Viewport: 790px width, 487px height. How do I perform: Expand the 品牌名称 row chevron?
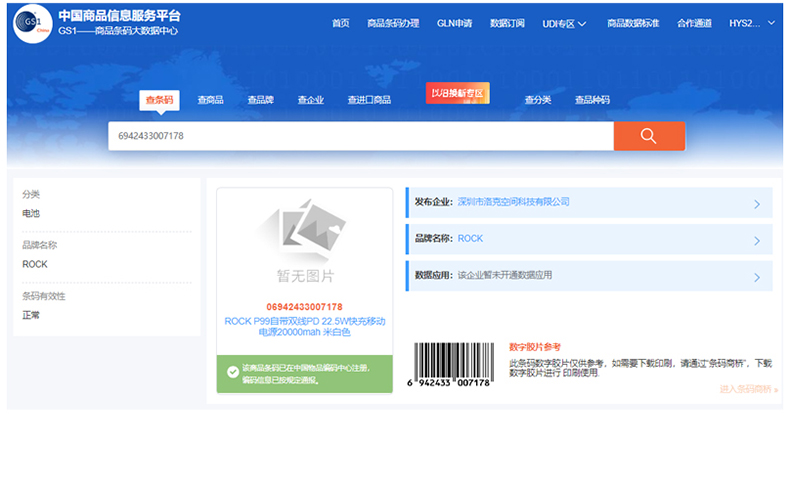point(757,241)
